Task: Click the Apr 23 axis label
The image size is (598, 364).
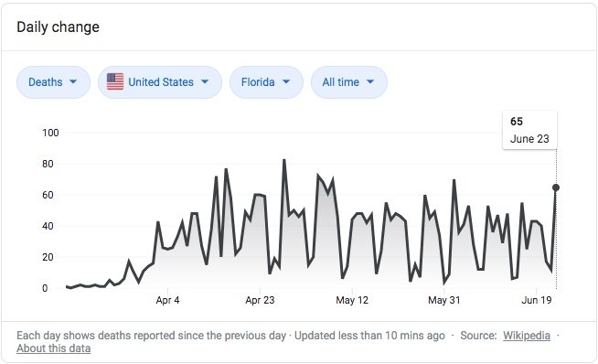Action: click(x=260, y=300)
